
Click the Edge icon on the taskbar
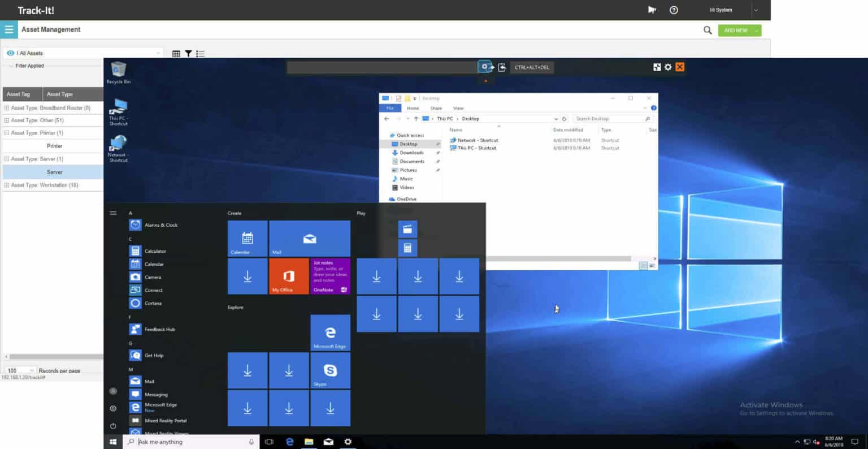tap(290, 442)
